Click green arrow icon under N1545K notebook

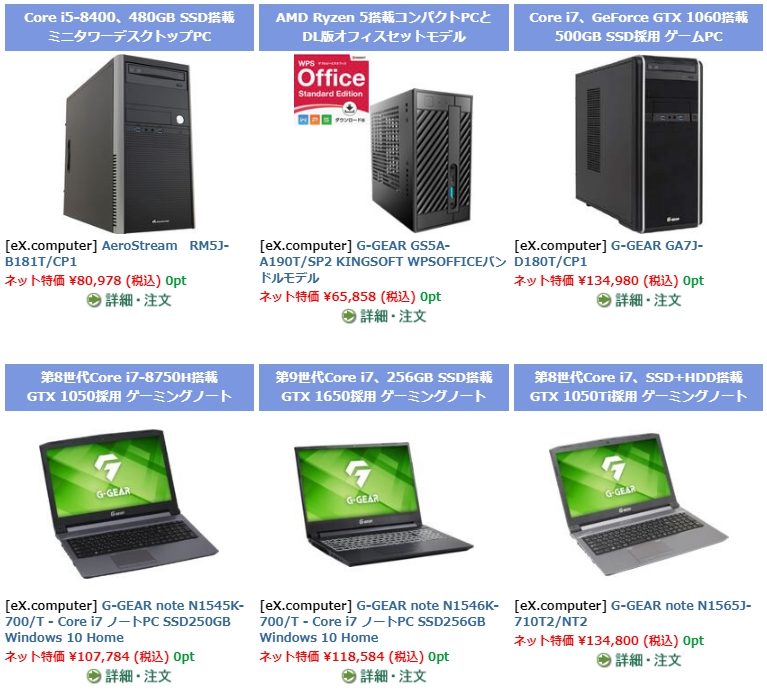[x=94, y=676]
